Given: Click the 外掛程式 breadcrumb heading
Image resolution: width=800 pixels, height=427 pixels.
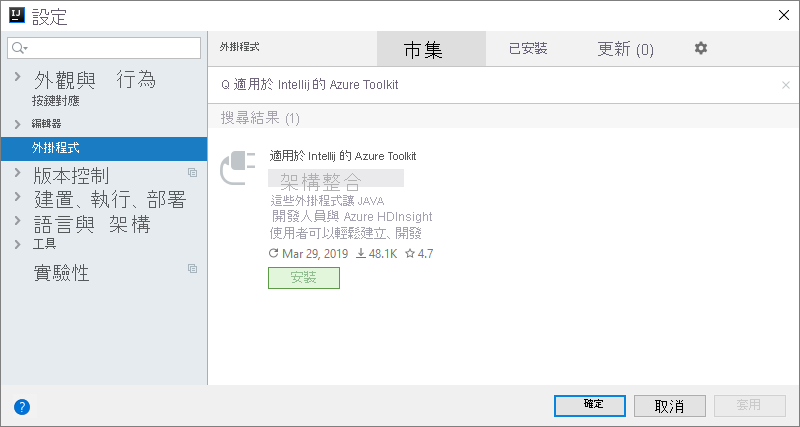Looking at the screenshot, I should point(240,47).
